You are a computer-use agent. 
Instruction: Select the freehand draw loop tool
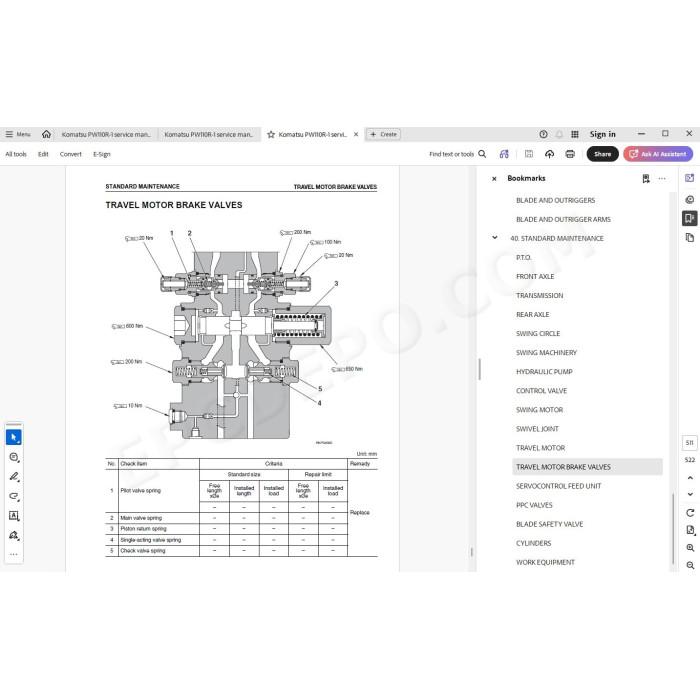(x=14, y=496)
